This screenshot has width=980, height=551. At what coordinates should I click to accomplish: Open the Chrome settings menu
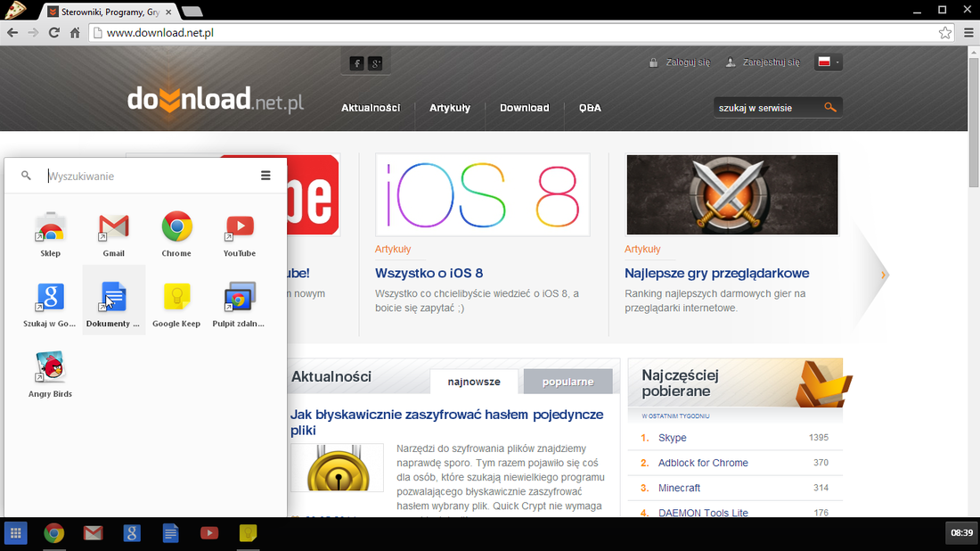click(968, 32)
